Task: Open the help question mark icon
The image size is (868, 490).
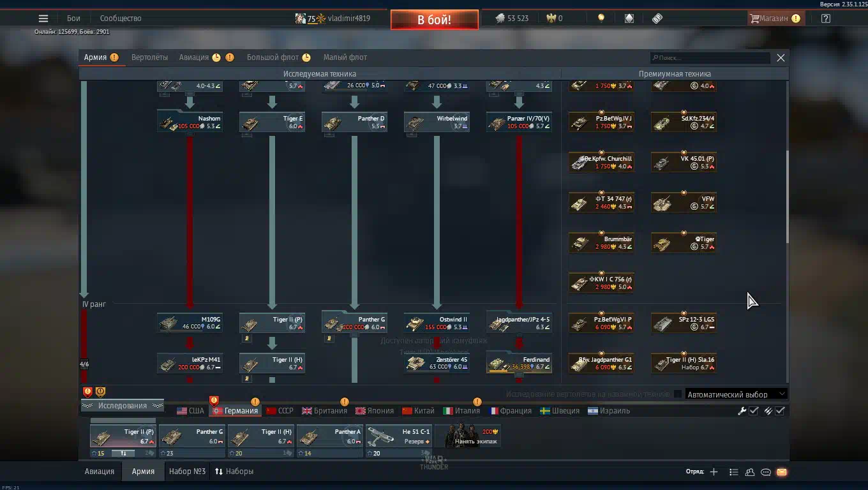Action: [x=826, y=19]
